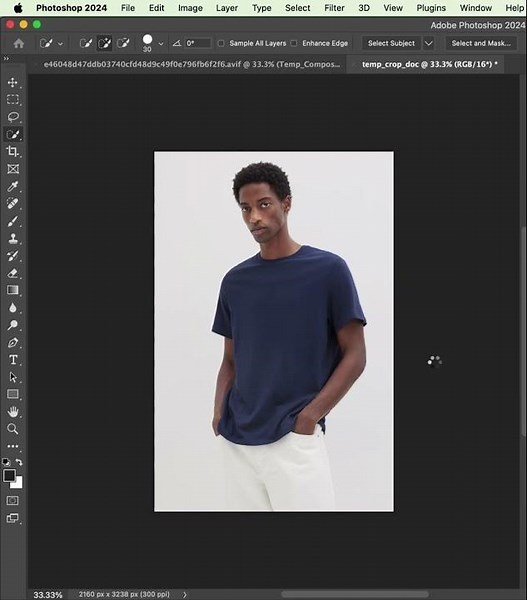Screen dimensions: 527x600
Task: Choose Subtract from Selection mode
Action: (123, 43)
